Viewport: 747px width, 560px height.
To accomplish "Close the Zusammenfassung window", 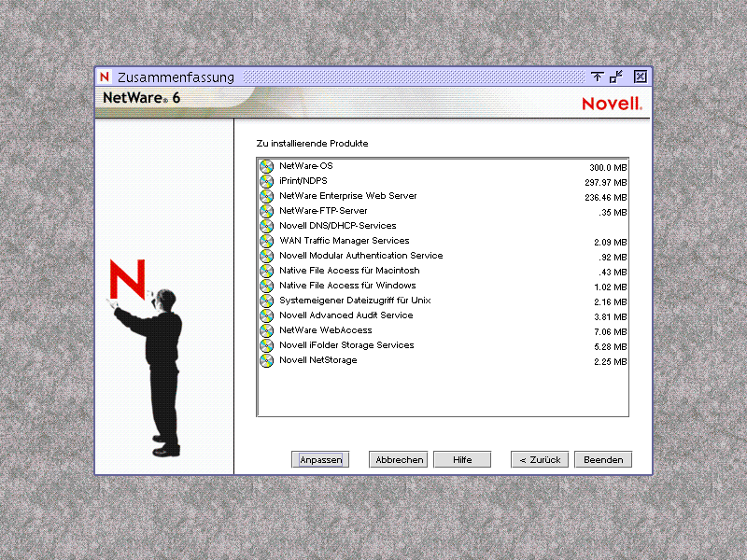I will pos(640,77).
